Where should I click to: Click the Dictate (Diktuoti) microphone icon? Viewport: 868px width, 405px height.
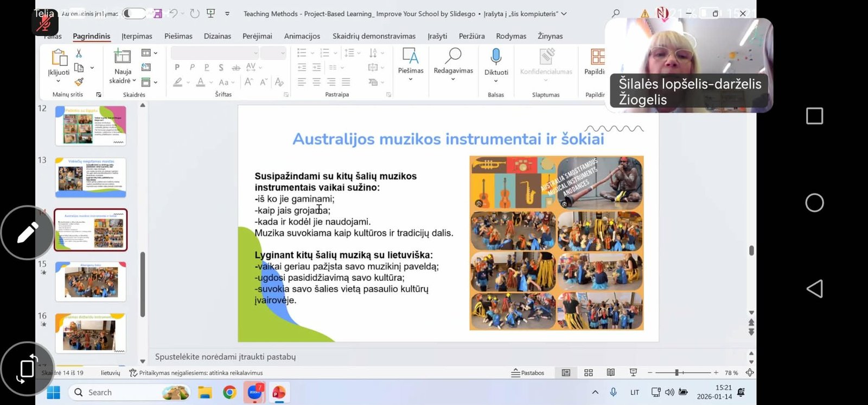[x=496, y=56]
